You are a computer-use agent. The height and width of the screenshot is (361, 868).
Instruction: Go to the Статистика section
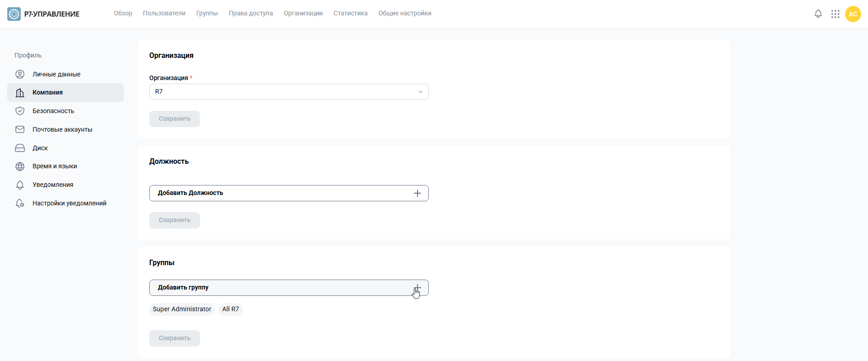351,14
